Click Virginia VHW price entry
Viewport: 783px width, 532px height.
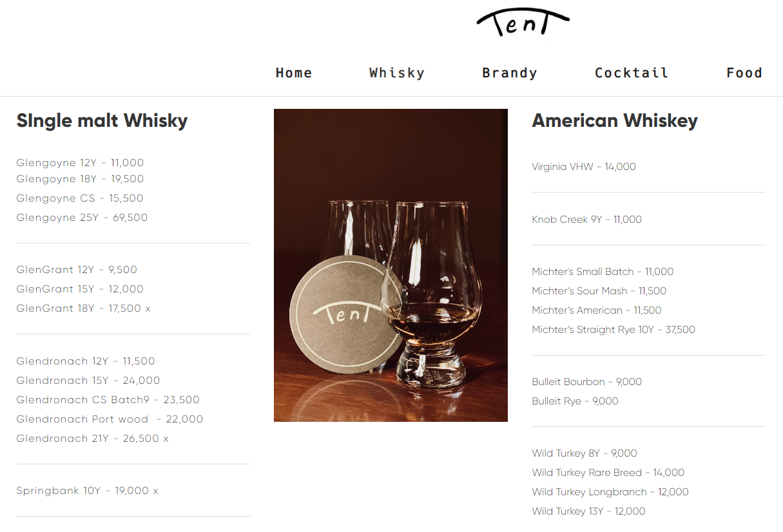[584, 167]
